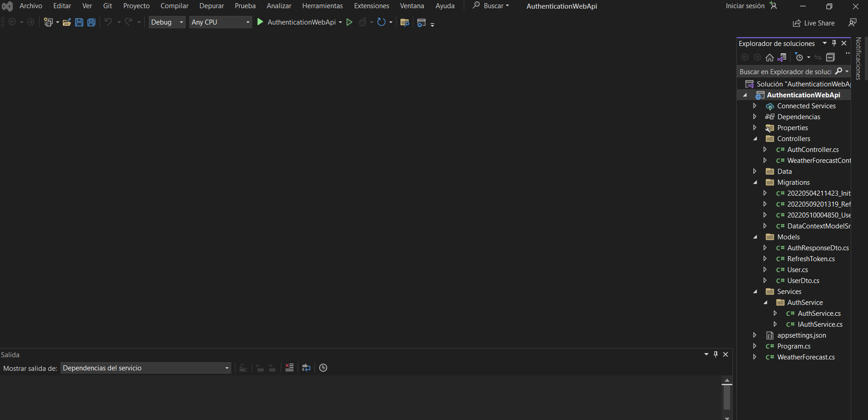Pin the Salida output panel

click(716, 354)
